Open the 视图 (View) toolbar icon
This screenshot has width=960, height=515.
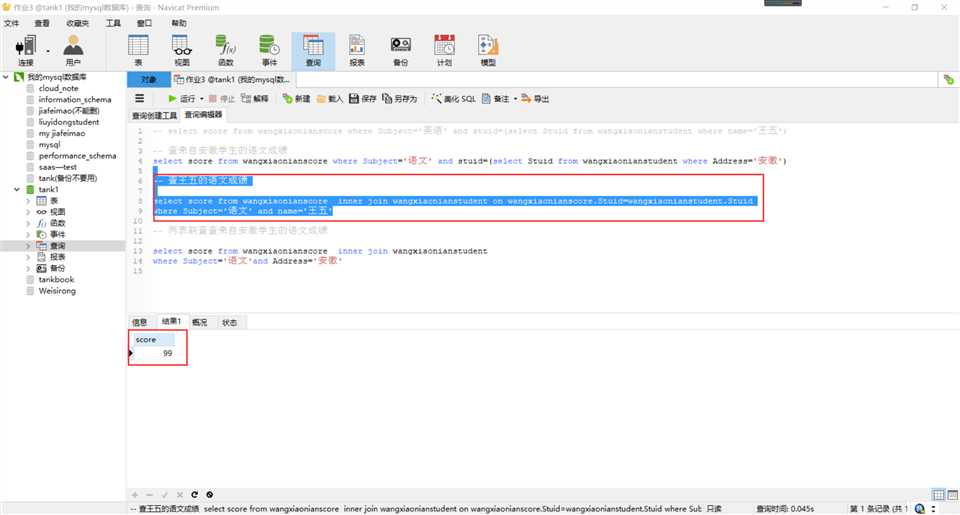(182, 50)
